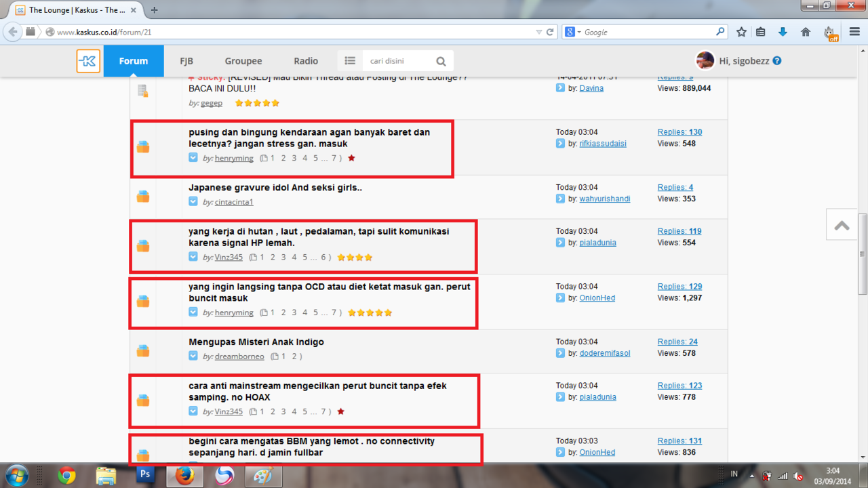This screenshot has width=868, height=488.
Task: Open thread 'Mengupas Misteri Anak Indigo'
Action: click(x=256, y=342)
